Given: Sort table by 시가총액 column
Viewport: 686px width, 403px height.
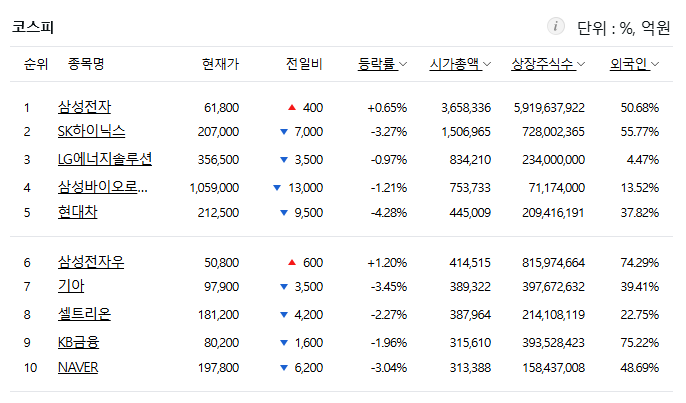Looking at the screenshot, I should pos(460,64).
